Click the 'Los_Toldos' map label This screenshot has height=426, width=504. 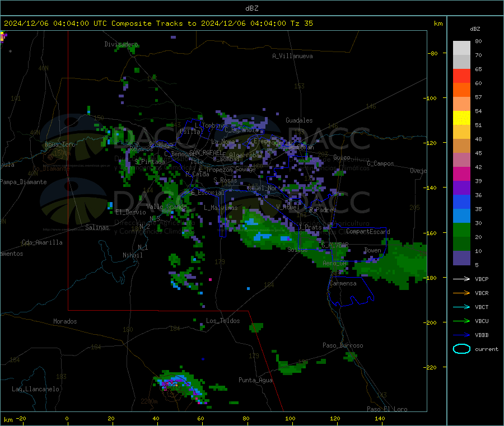[x=223, y=321]
